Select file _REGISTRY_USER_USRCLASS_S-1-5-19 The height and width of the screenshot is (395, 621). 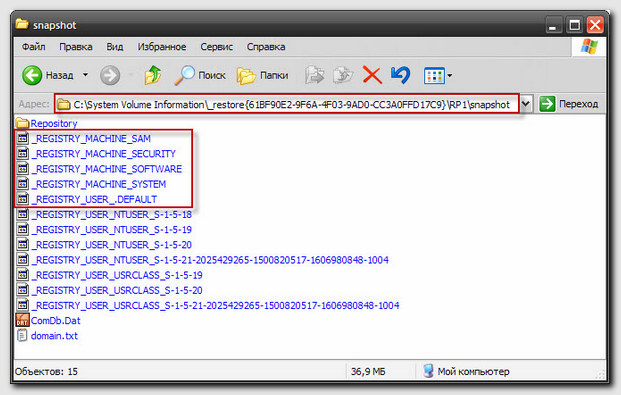point(117,275)
